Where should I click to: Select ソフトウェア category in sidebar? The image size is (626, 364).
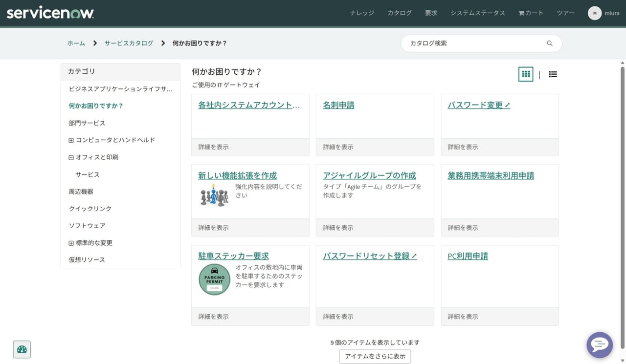(x=87, y=226)
